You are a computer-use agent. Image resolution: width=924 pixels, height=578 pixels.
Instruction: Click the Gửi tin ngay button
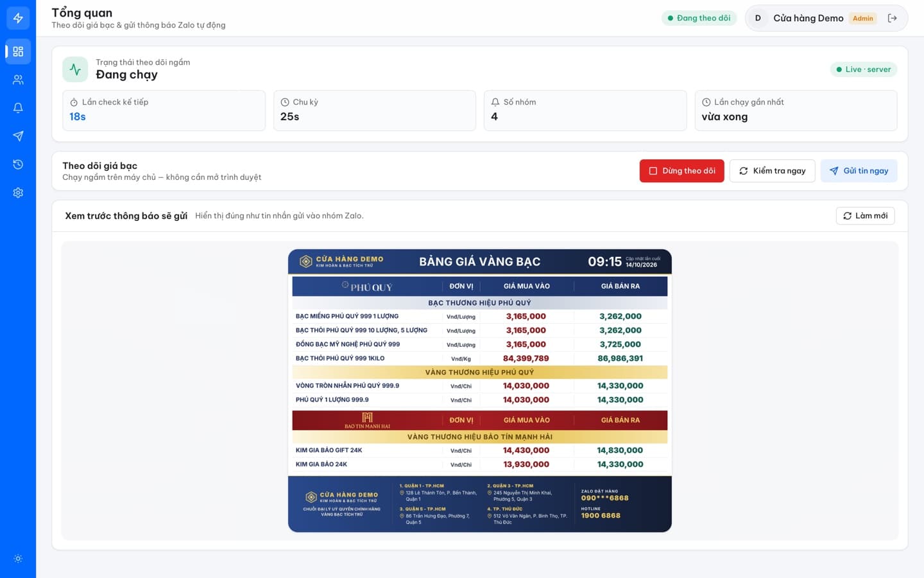tap(859, 171)
